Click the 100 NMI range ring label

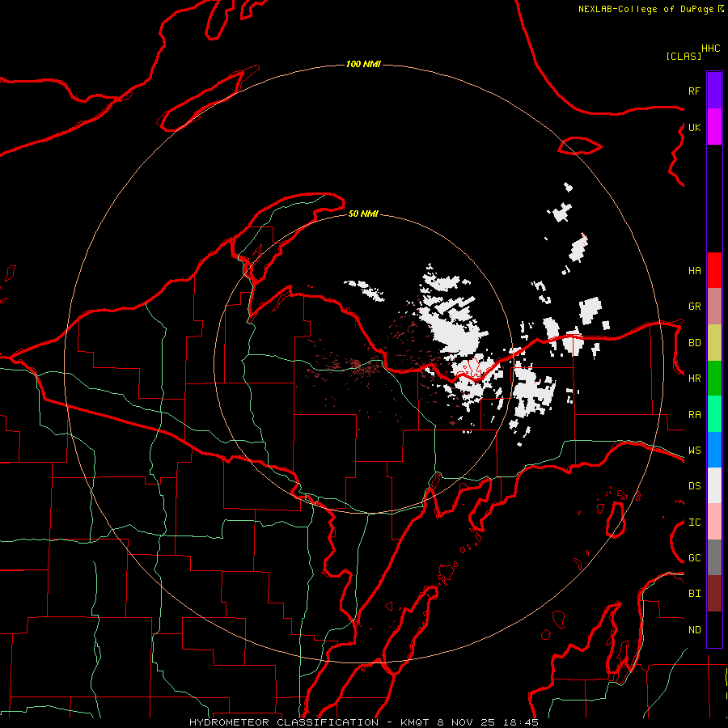363,64
